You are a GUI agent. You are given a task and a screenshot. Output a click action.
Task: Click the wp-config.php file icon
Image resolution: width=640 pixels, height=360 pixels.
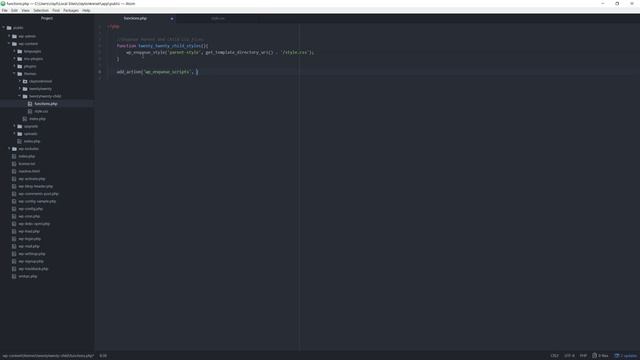coord(14,209)
